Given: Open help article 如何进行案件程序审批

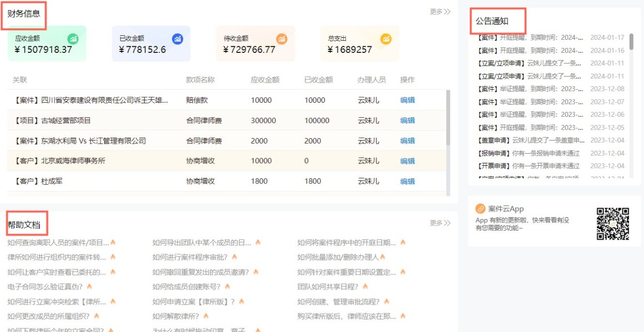Looking at the screenshot, I should click(x=190, y=257).
